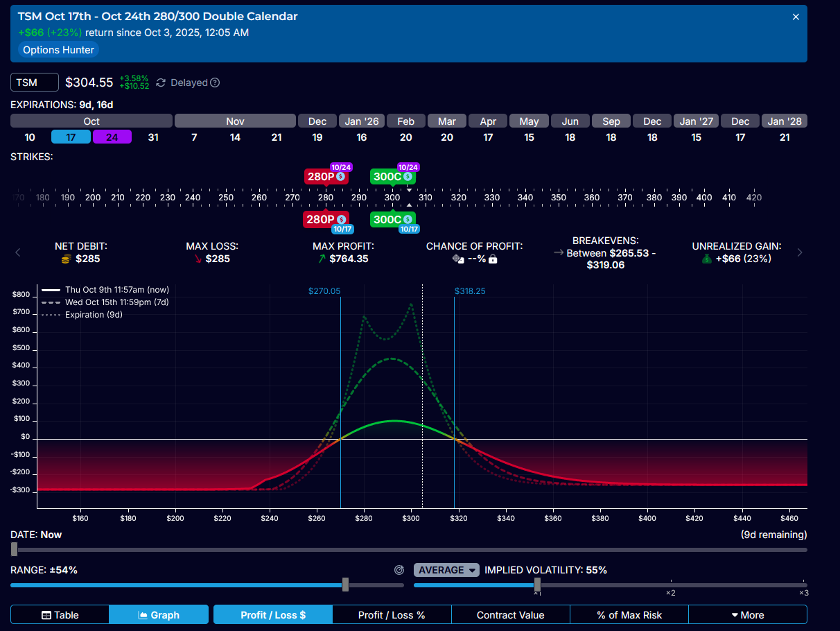
Task: Click the dollar icon on the upper 280P strike
Action: (x=341, y=177)
